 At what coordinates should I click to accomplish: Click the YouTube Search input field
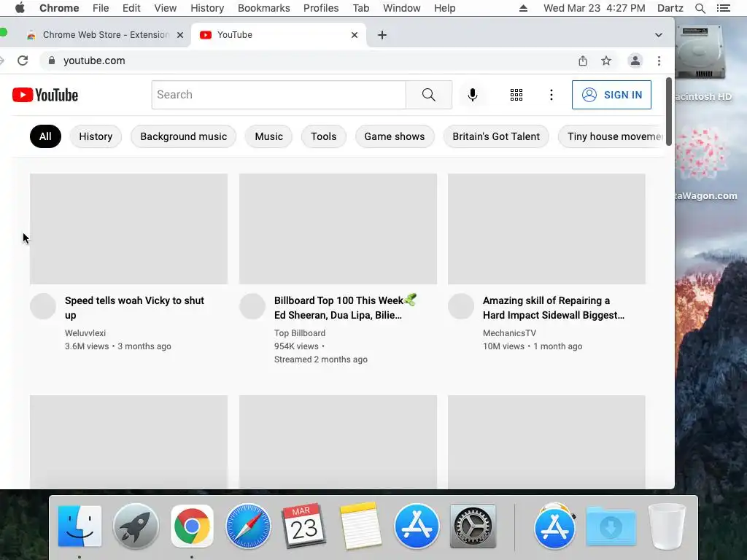click(x=279, y=95)
